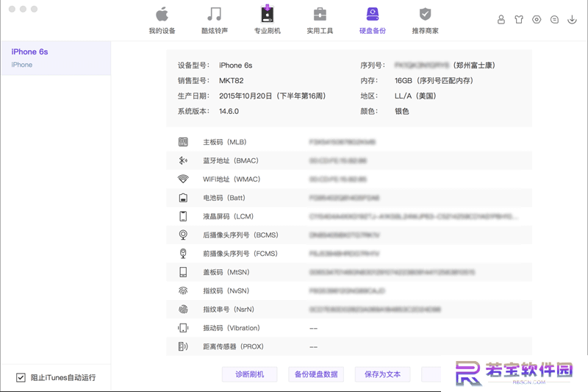588x392 pixels.
Task: Click the Vibration icon
Action: tap(183, 328)
